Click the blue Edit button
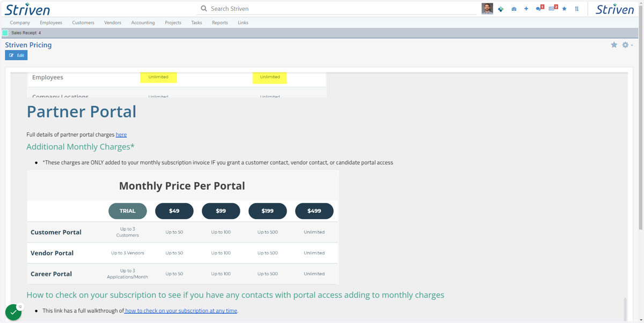Viewport: 644px width, 323px height. (16, 55)
